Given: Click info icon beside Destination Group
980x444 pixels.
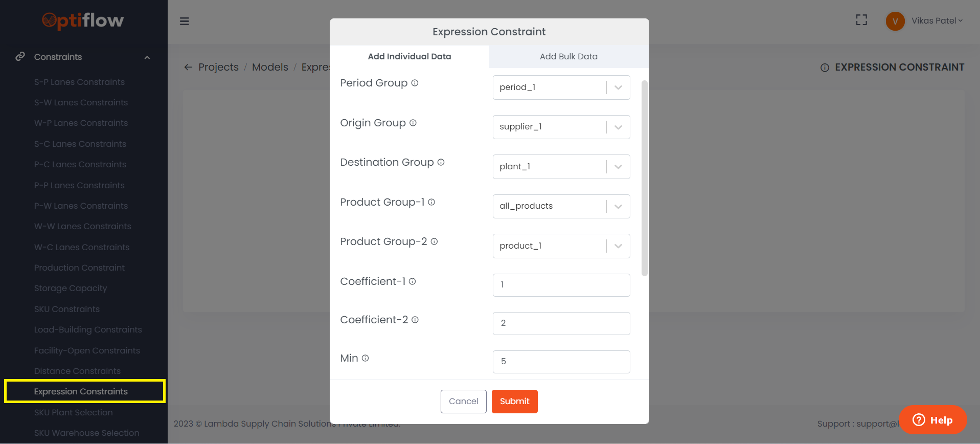Looking at the screenshot, I should 441,162.
